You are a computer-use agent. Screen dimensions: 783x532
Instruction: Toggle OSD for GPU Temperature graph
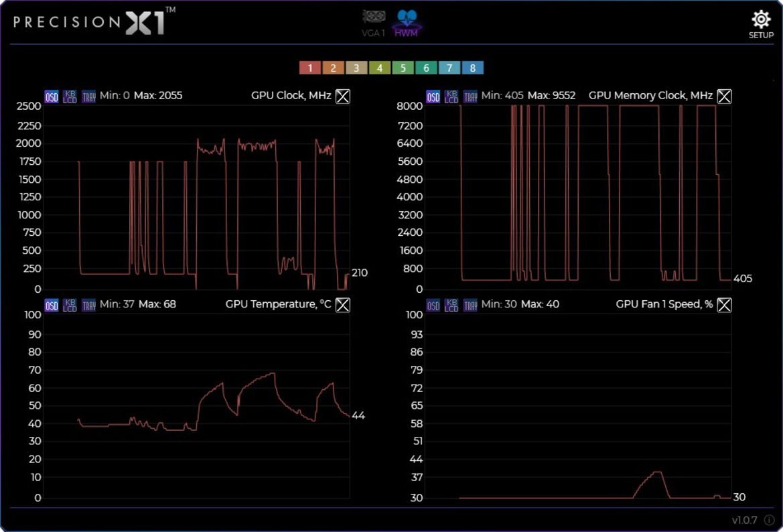click(x=52, y=306)
